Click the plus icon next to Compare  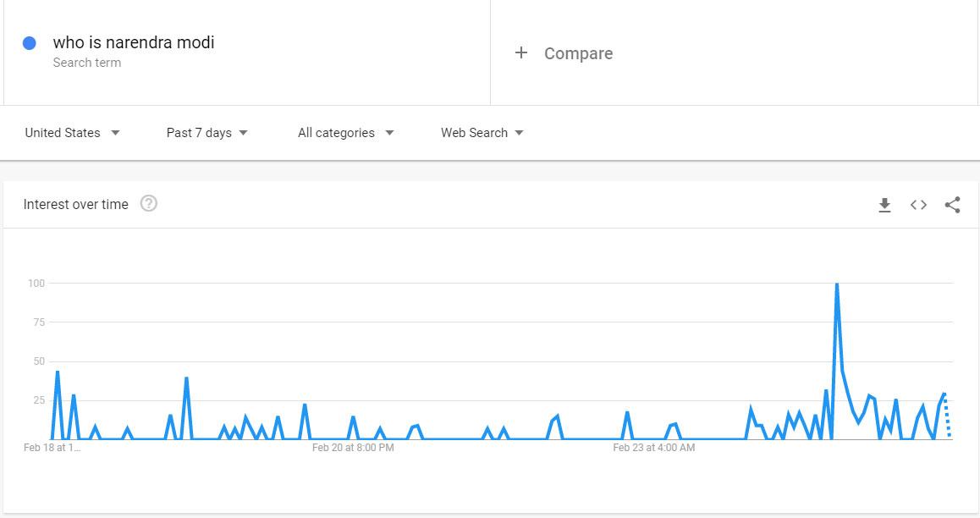pyautogui.click(x=521, y=52)
